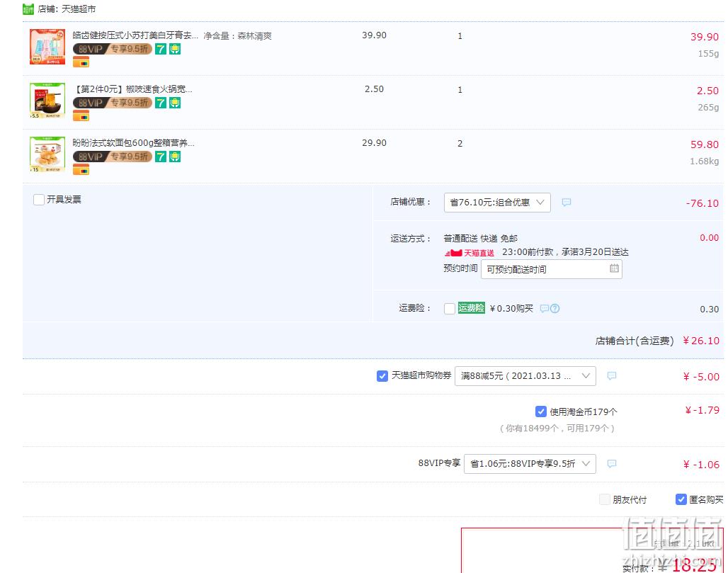This screenshot has width=728, height=573.
Task: Click the green 运费险 badge
Action: 471,308
